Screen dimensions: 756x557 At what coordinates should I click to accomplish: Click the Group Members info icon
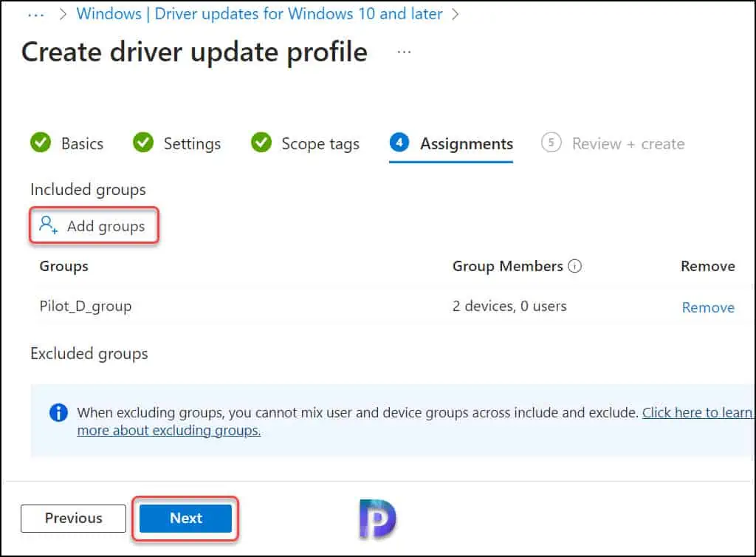point(574,266)
